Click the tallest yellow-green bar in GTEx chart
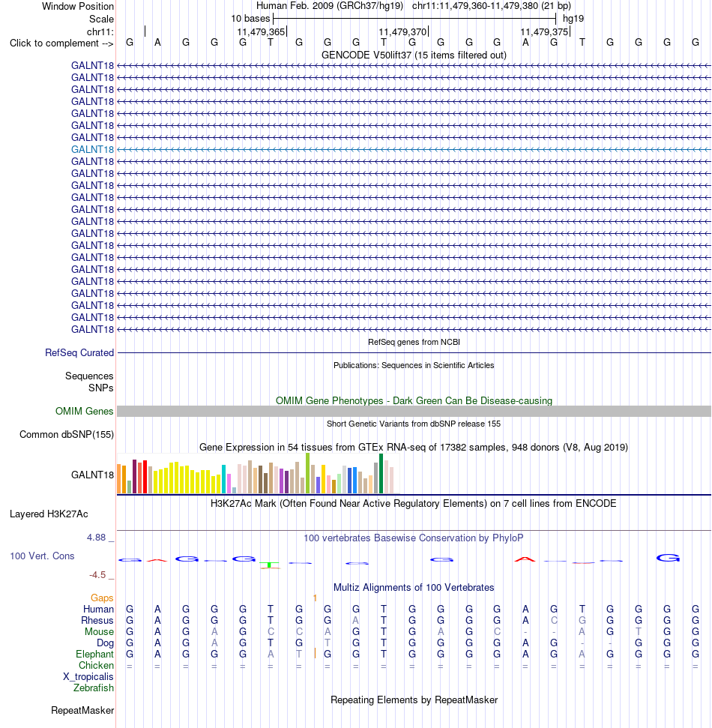 (308, 473)
